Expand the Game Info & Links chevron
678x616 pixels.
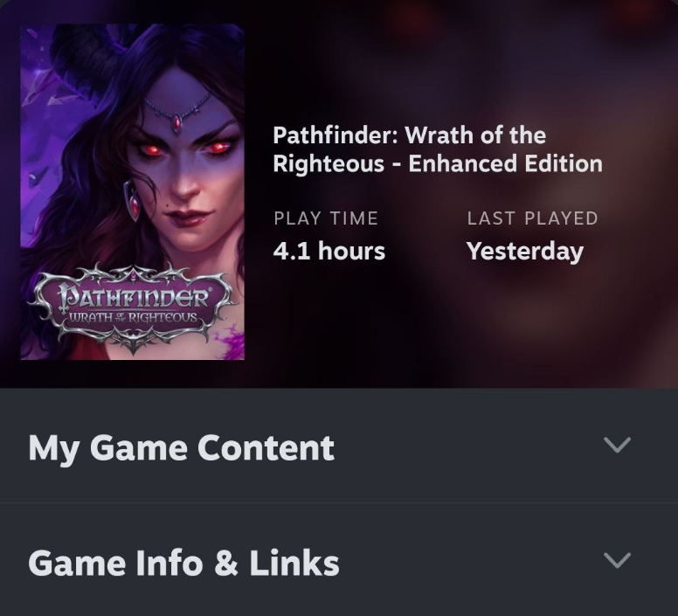pos(617,561)
